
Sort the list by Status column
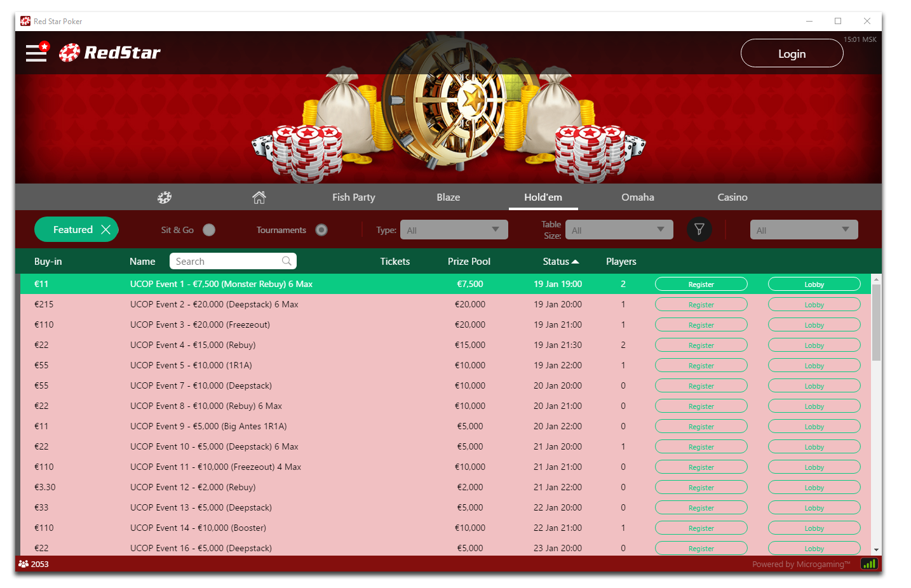(560, 262)
